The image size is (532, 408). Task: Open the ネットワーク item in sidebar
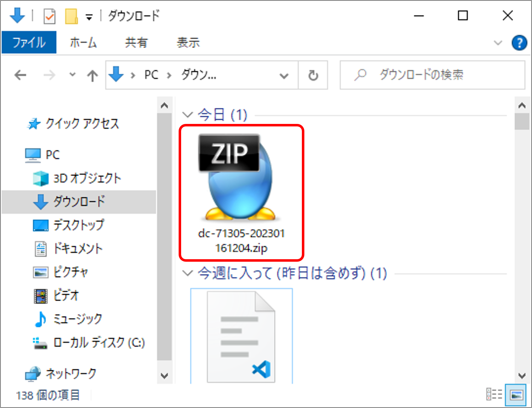[x=70, y=373]
